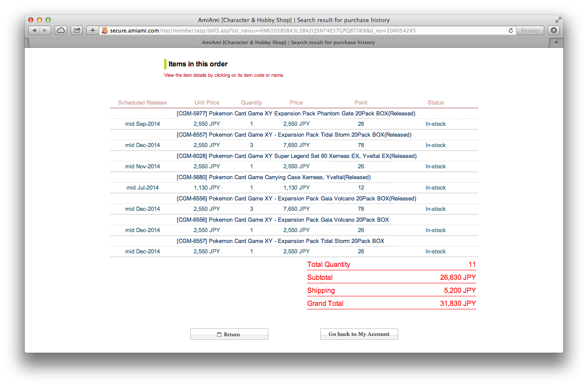Click the window title text in title bar
This screenshot has height=387, width=588.
click(x=294, y=20)
